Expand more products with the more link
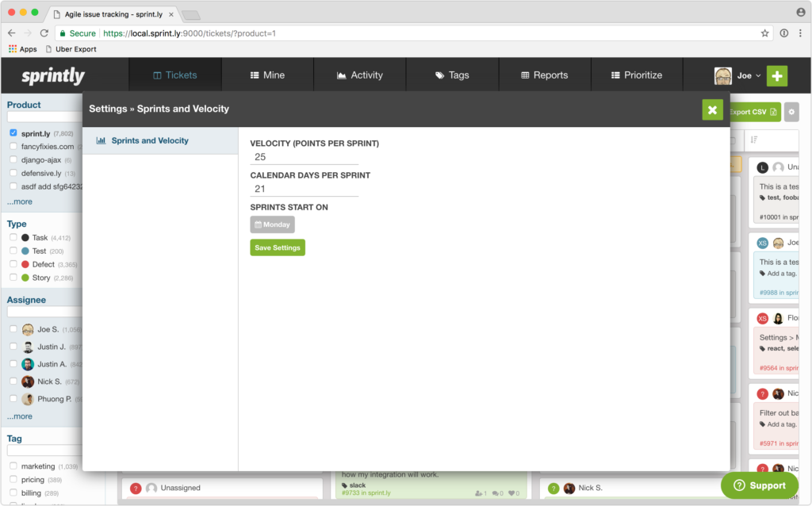This screenshot has height=506, width=812. click(x=21, y=201)
